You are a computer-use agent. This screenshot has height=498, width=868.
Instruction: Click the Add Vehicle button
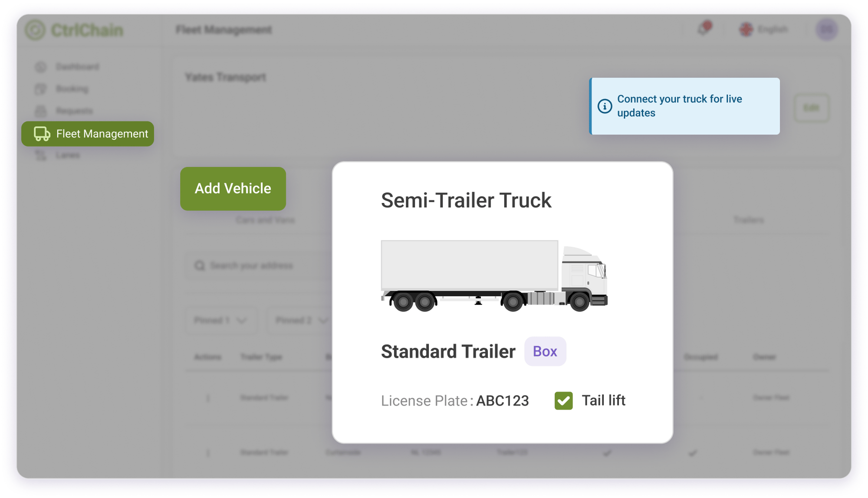tap(233, 188)
